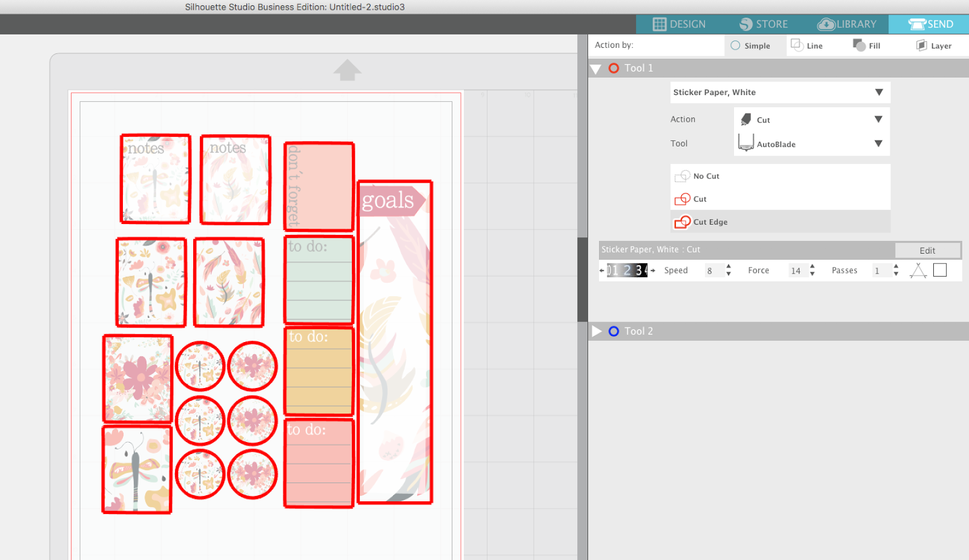Image resolution: width=969 pixels, height=560 pixels.
Task: Select the pink to do sticker
Action: pos(319,463)
